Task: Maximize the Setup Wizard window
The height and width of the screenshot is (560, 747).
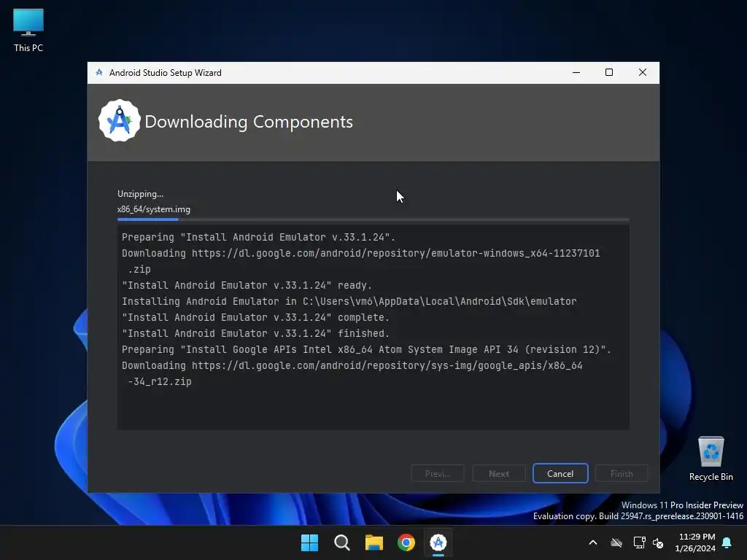Action: [x=609, y=72]
